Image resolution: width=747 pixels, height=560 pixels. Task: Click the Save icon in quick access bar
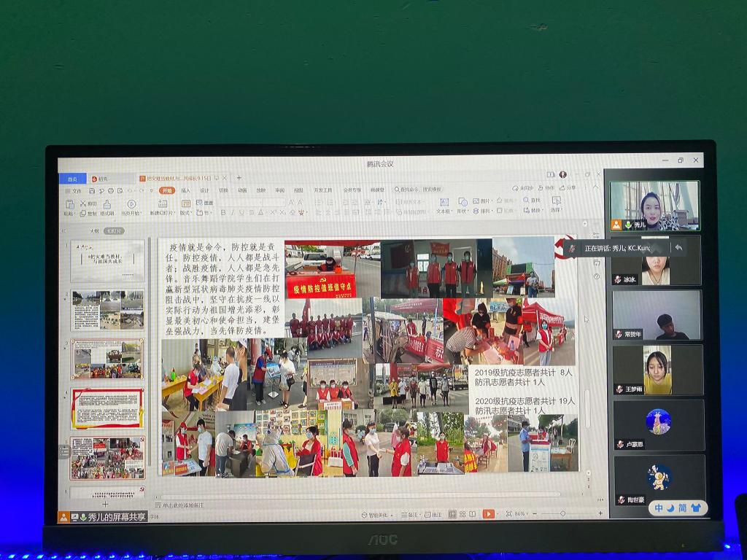pos(92,190)
